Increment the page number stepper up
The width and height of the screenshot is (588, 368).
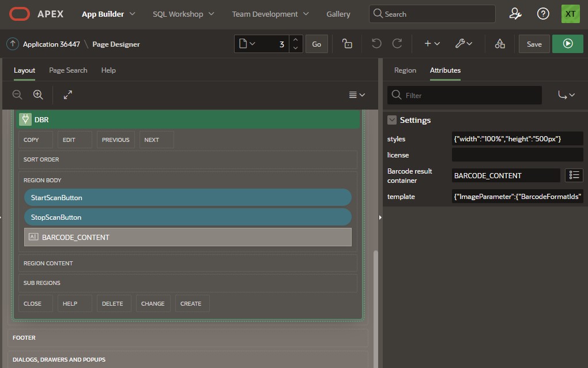(x=295, y=40)
